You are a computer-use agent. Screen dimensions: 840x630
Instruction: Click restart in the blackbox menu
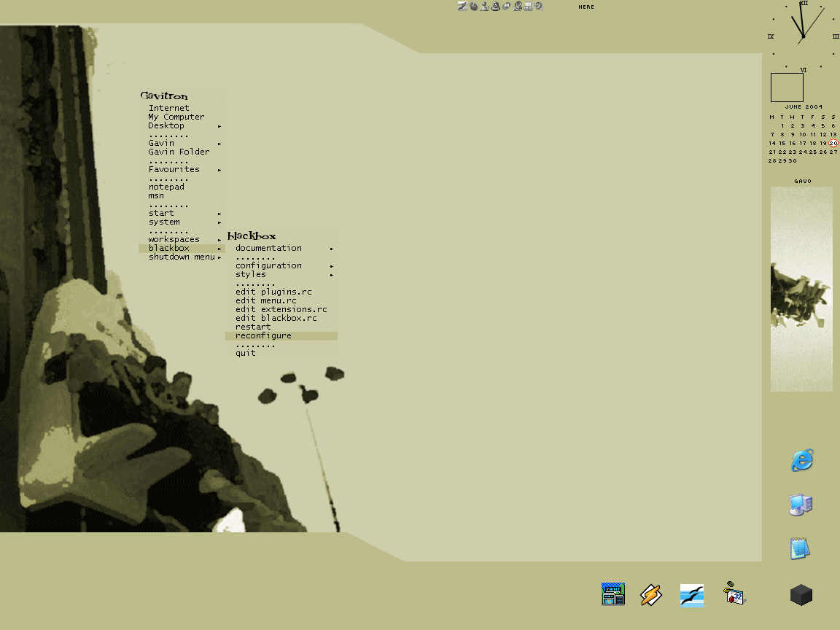point(253,327)
